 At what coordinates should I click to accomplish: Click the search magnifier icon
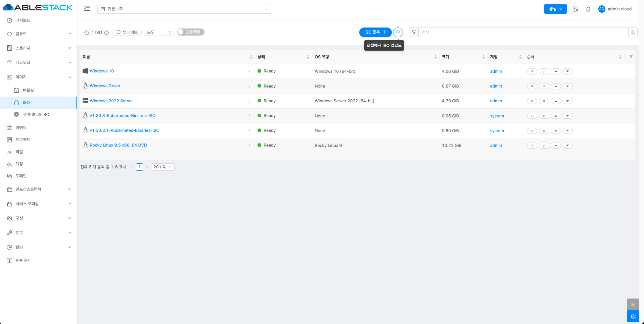[x=633, y=33]
